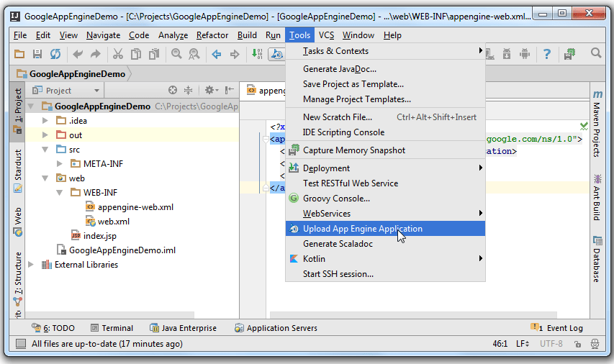Open the VCS menu

click(326, 35)
